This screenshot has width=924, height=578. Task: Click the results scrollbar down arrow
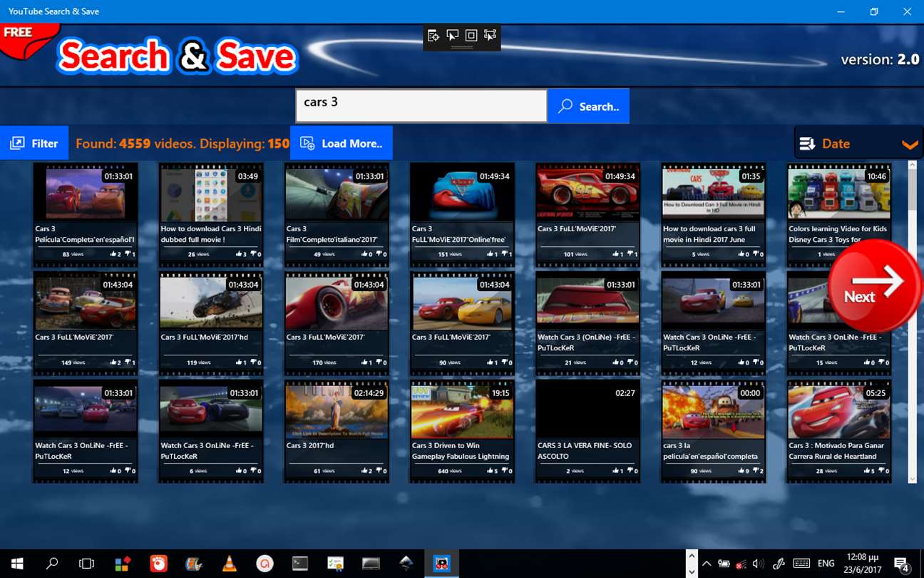tap(912, 479)
